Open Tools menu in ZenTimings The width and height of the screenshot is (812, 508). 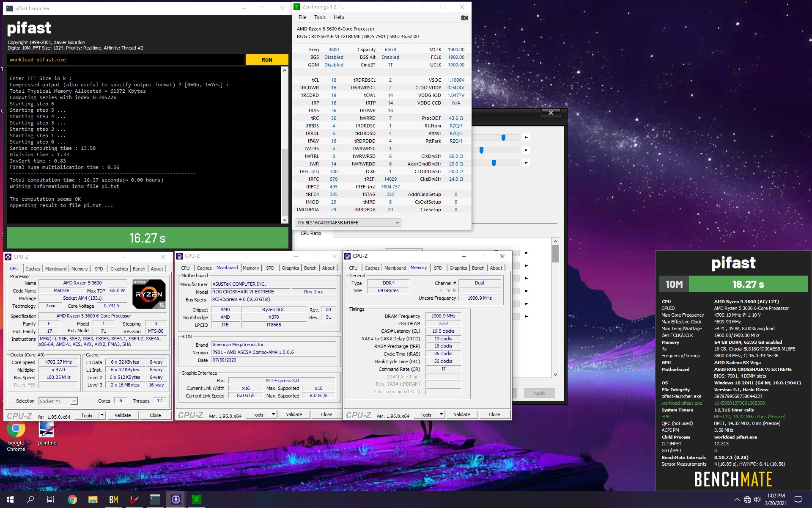[320, 17]
